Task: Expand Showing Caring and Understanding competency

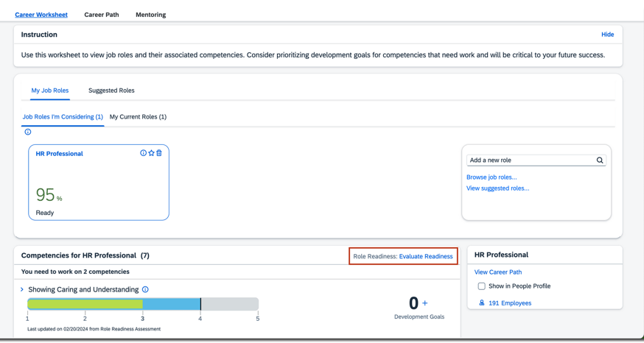Action: pos(22,289)
